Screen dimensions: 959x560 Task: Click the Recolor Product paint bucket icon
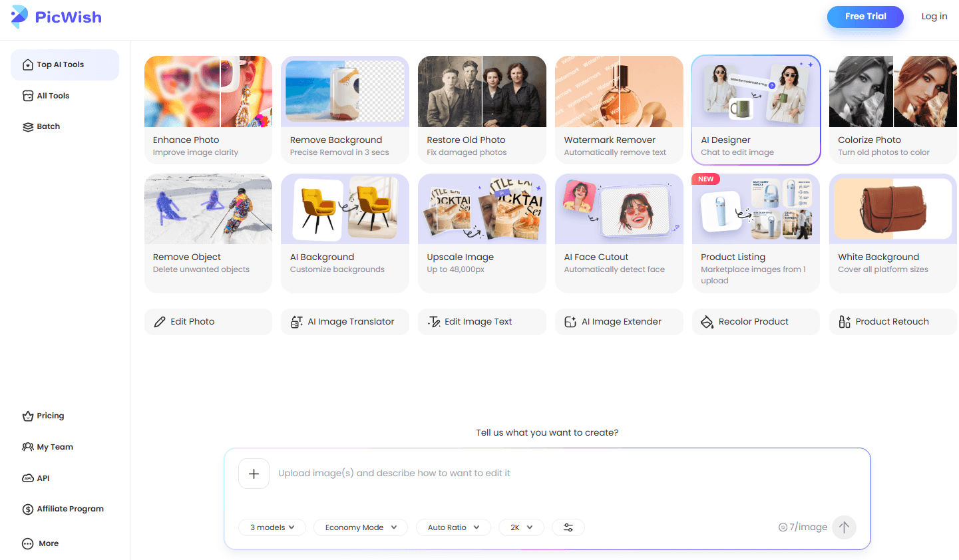707,322
